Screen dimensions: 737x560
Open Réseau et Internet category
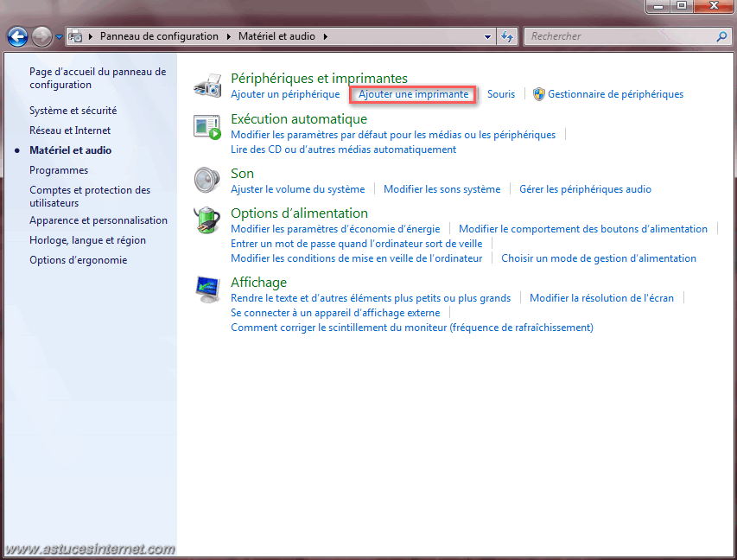70,130
